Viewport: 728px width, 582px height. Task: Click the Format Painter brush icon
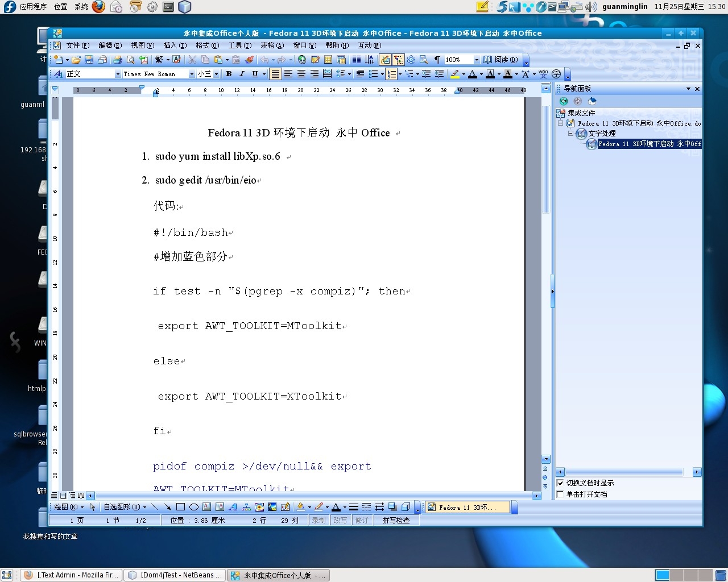tap(249, 60)
